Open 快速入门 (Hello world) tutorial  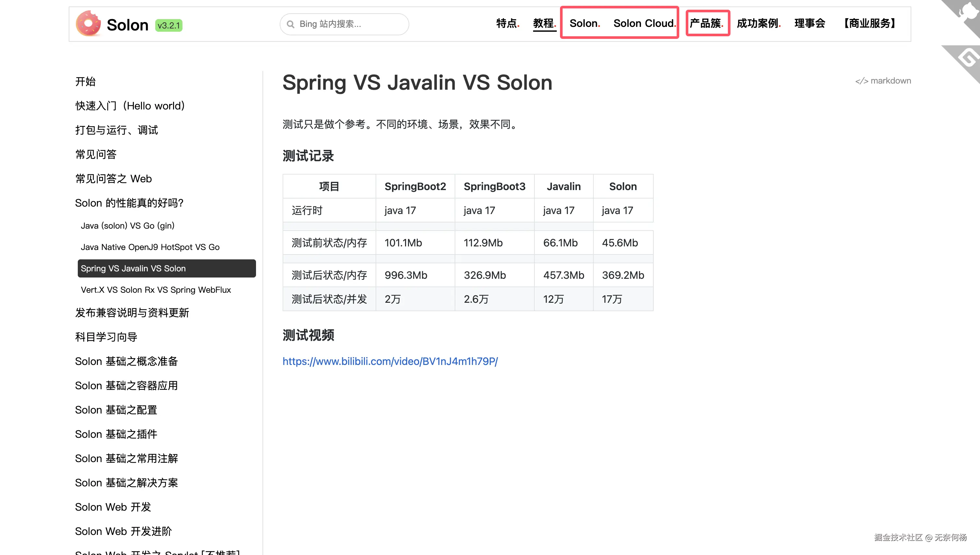(130, 106)
